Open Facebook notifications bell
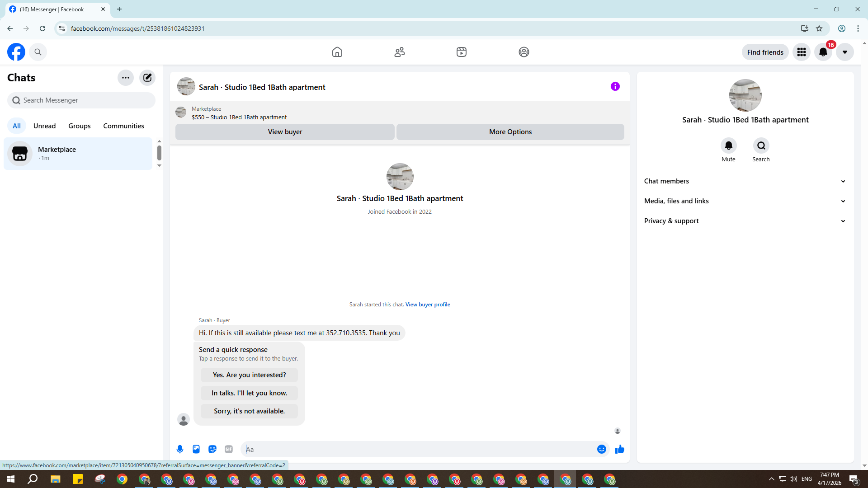 823,52
